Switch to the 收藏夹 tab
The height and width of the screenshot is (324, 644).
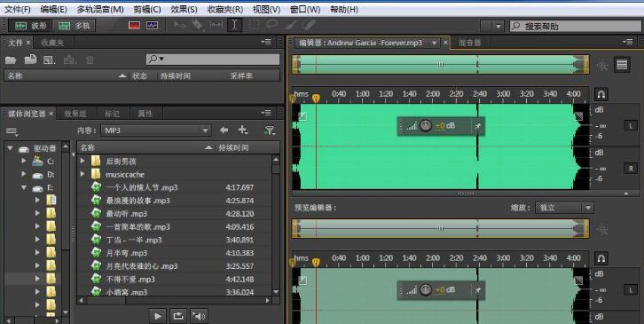[x=52, y=43]
